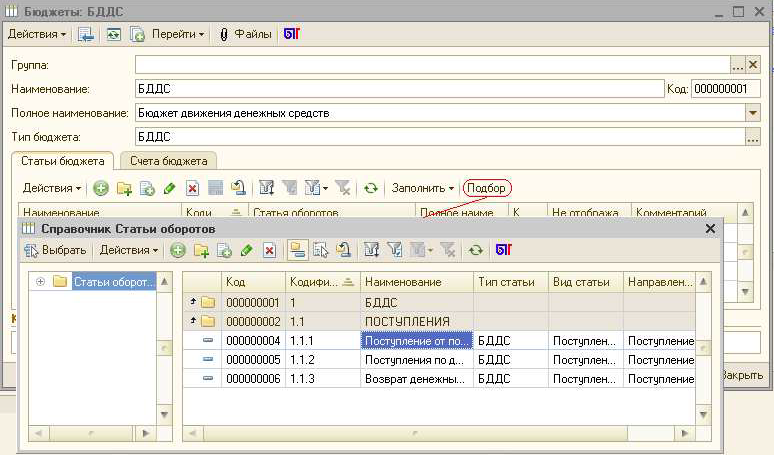This screenshot has width=774, height=455.
Task: Click the Тип бюджета ellipsis select button
Action: (x=752, y=137)
